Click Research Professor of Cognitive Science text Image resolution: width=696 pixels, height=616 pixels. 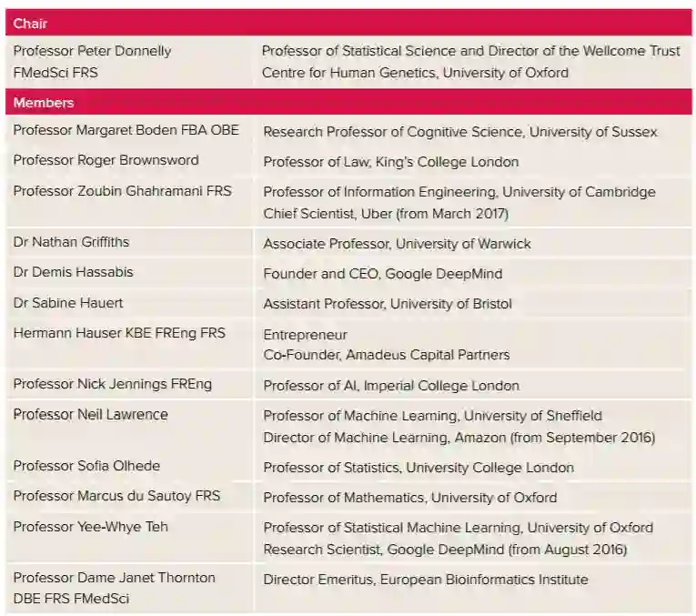[459, 132]
